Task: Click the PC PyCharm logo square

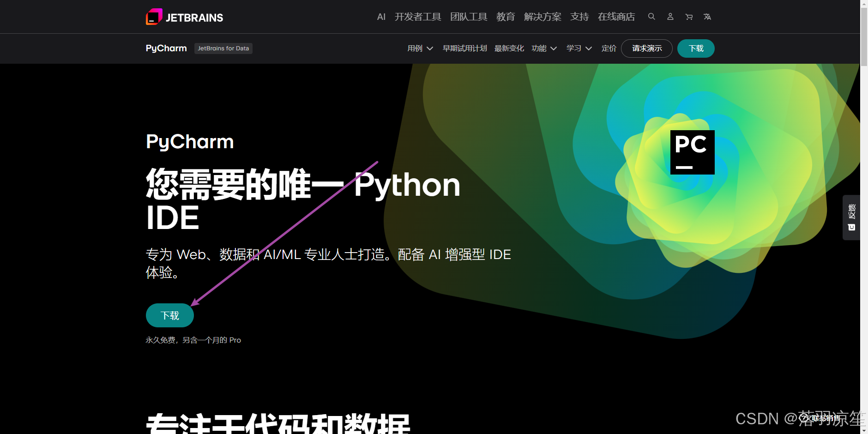Action: pos(692,152)
